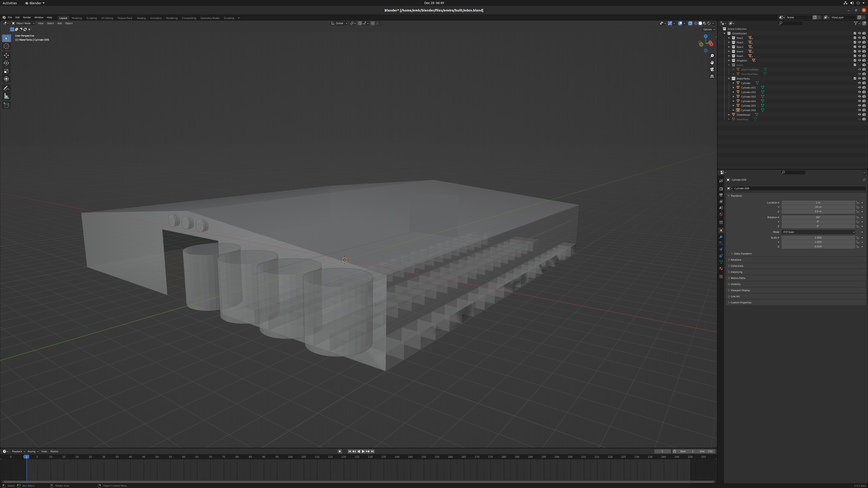Image resolution: width=868 pixels, height=488 pixels.
Task: Open Object Data green triangle tab
Action: pos(721,262)
